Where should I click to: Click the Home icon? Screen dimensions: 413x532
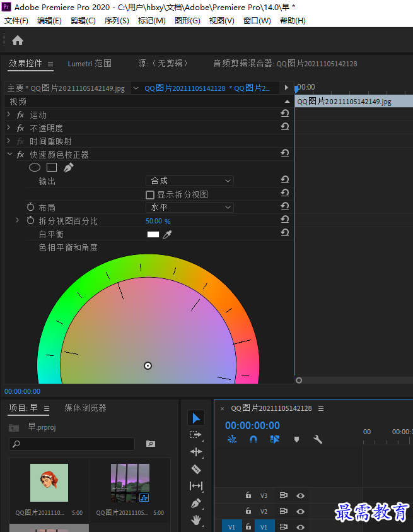[18, 40]
